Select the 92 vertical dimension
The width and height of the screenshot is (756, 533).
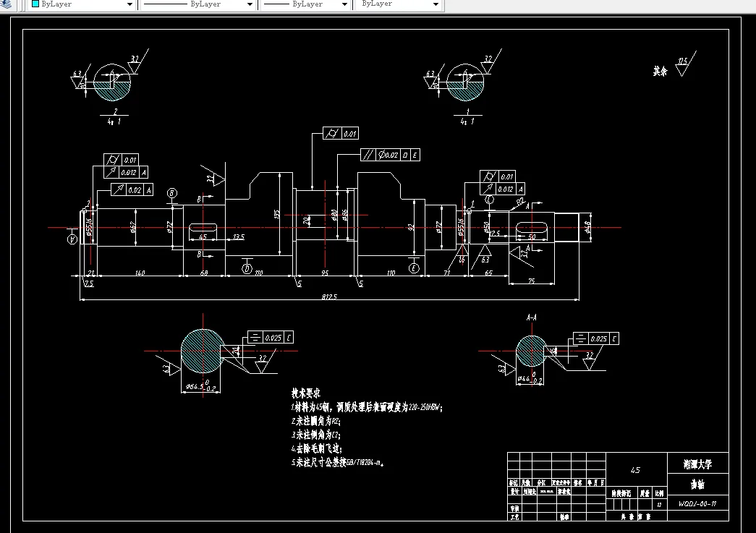pyautogui.click(x=411, y=227)
